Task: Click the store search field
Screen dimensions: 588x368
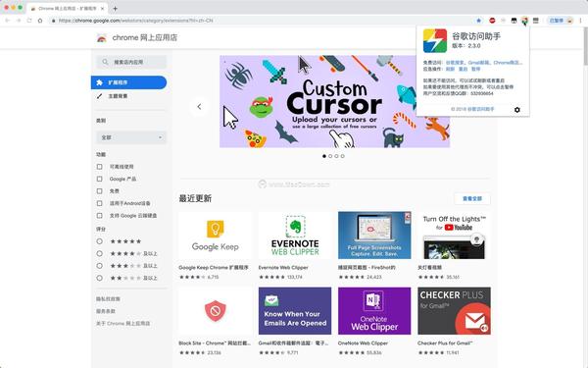Action: point(131,62)
